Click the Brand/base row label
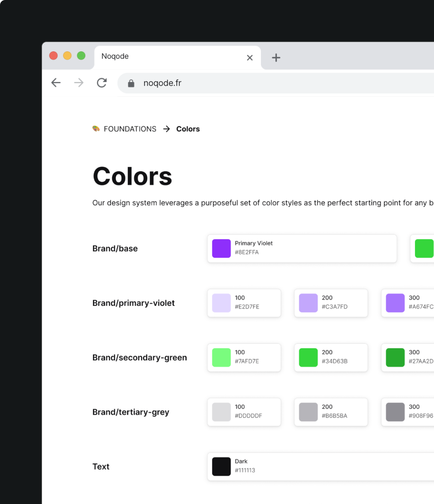This screenshot has width=434, height=504. click(x=115, y=248)
